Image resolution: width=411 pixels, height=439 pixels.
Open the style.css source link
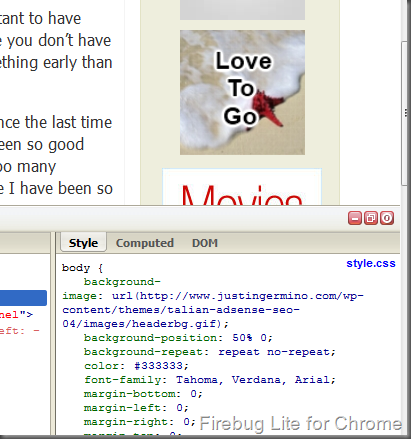371,263
